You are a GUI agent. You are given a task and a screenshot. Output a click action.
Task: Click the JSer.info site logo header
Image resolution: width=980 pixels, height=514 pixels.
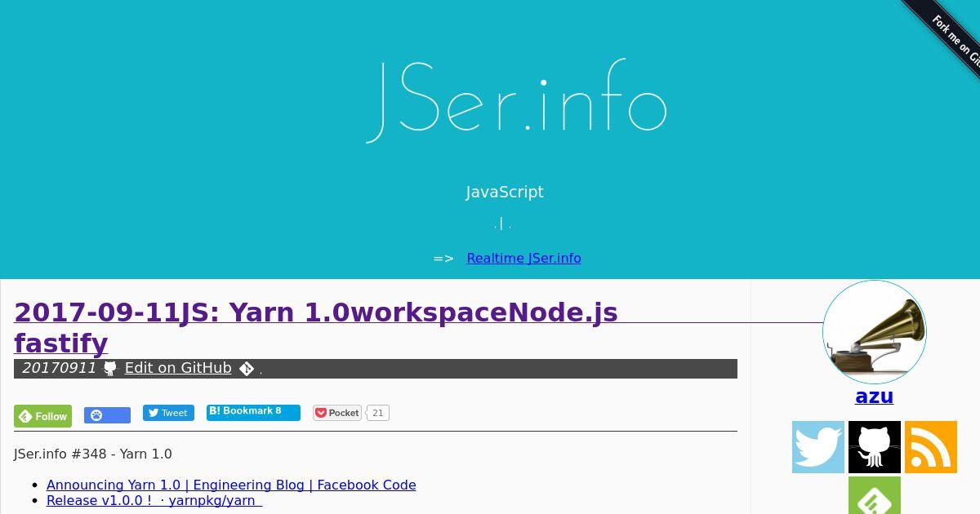[x=516, y=100]
